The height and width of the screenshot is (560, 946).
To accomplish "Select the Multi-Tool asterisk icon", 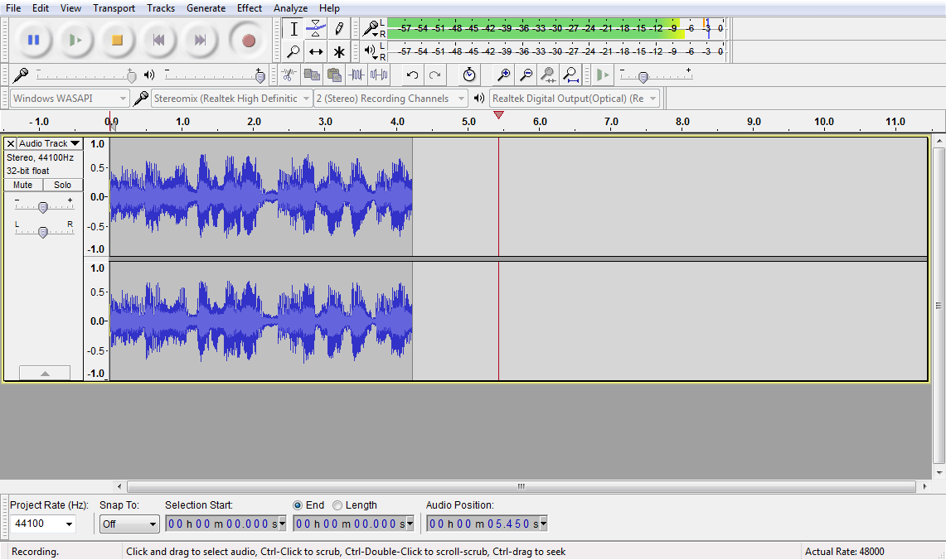I will click(338, 51).
